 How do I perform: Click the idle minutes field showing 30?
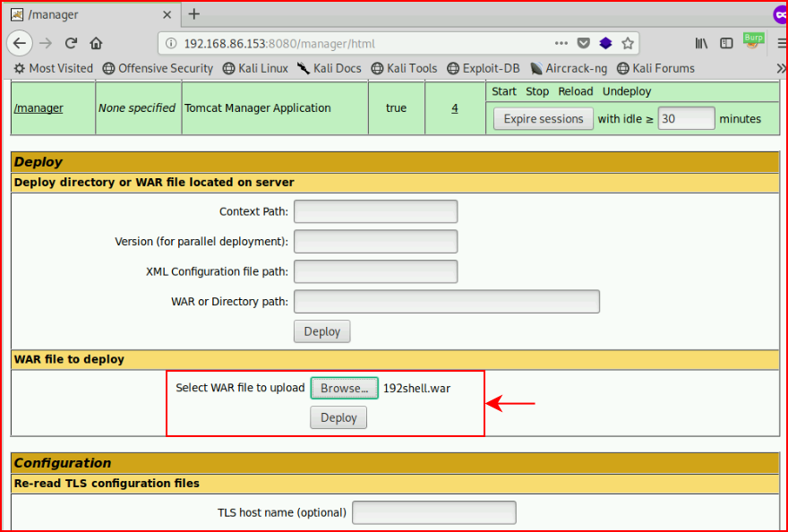pos(686,118)
